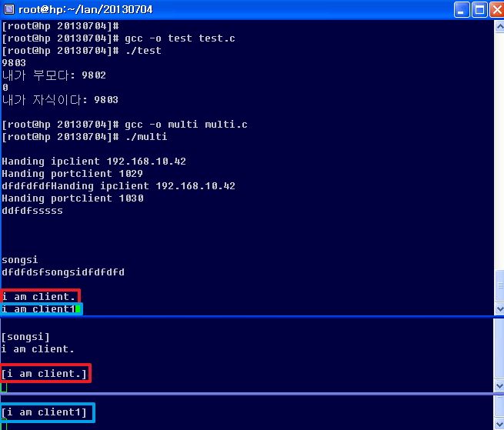Image resolution: width=504 pixels, height=430 pixels.
Task: Click the './test' command line
Action: 82,51
